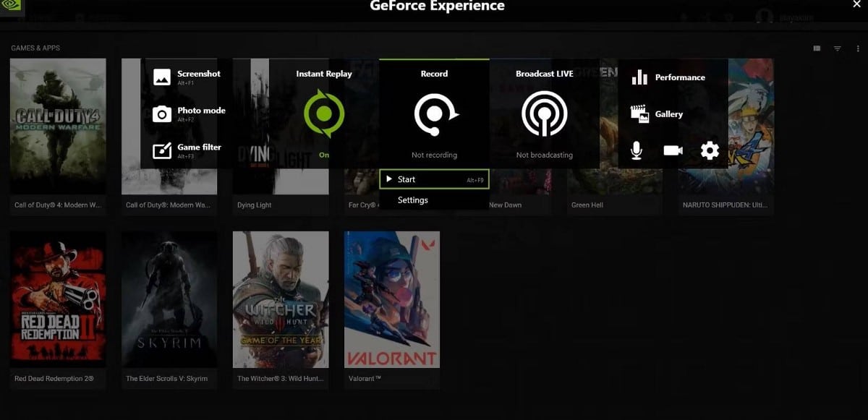Select the Instant Replay heading
Screen dimensions: 868x420
tap(324, 74)
